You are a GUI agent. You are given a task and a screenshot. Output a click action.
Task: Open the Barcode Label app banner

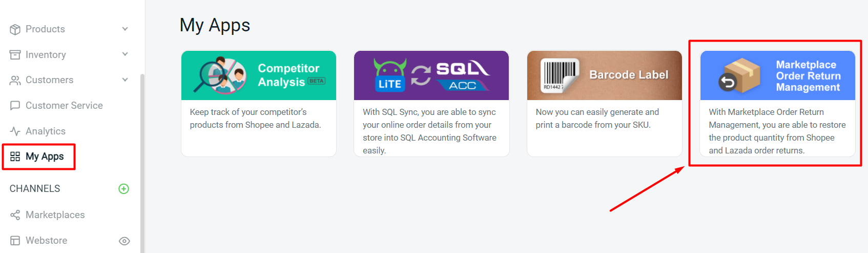coord(605,75)
